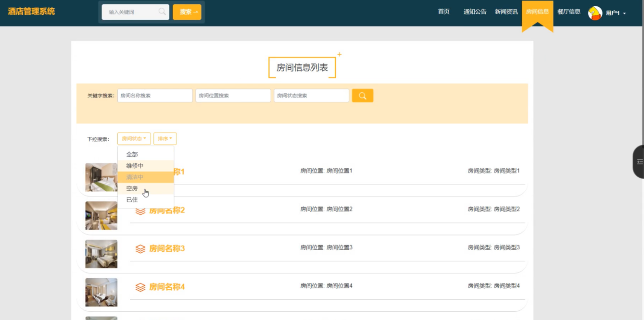Viewport: 644px width, 320px height.
Task: Click text 房间类型: 房间类型4
Action: [x=494, y=286]
